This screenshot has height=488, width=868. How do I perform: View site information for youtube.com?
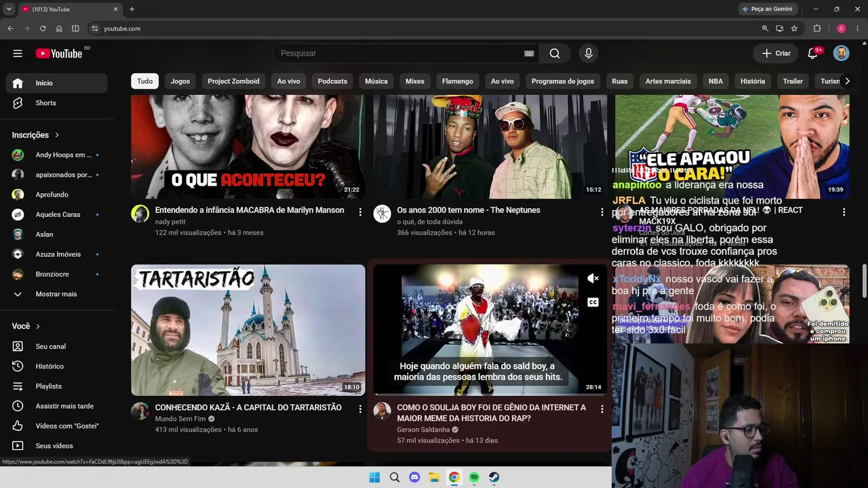coord(95,28)
